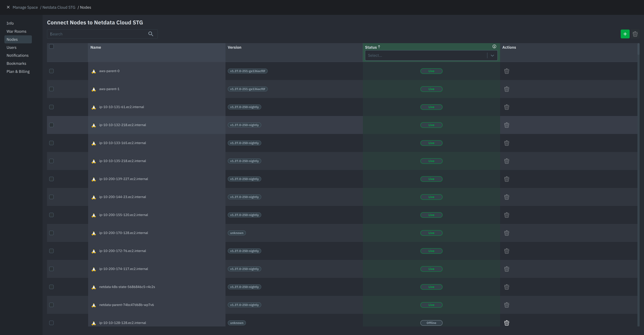Screen dimensions: 644x335
Task: Click the trash icon for ip-10-10-200-155-120
Action: coord(507,215)
